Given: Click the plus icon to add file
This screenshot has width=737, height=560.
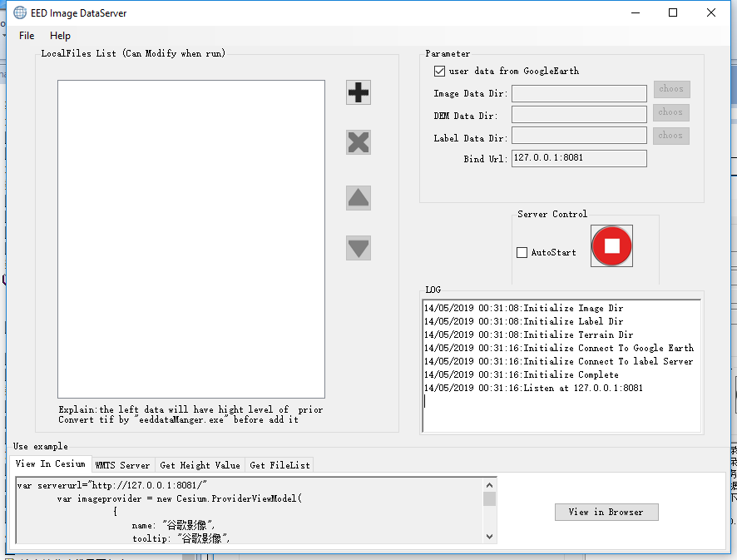Looking at the screenshot, I should click(359, 92).
